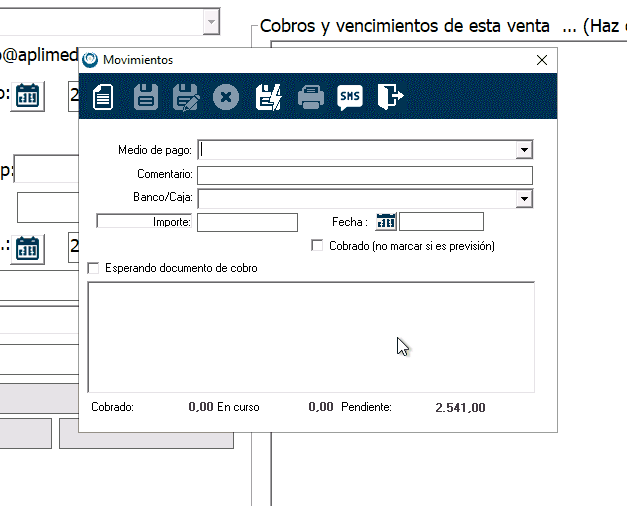Open the Banco/Caja dropdown list
The height and width of the screenshot is (506, 627).
(x=524, y=198)
